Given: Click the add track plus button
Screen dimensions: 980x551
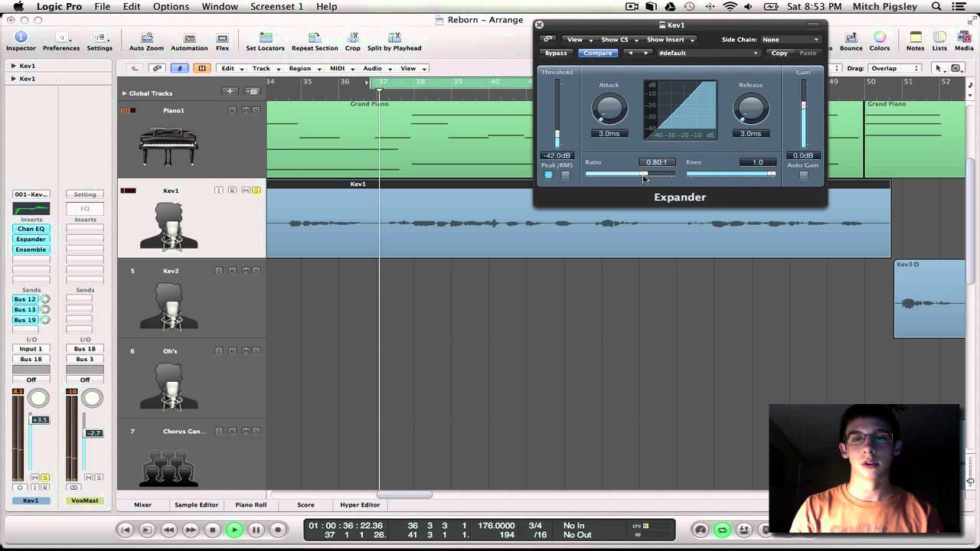Looking at the screenshot, I should (230, 92).
